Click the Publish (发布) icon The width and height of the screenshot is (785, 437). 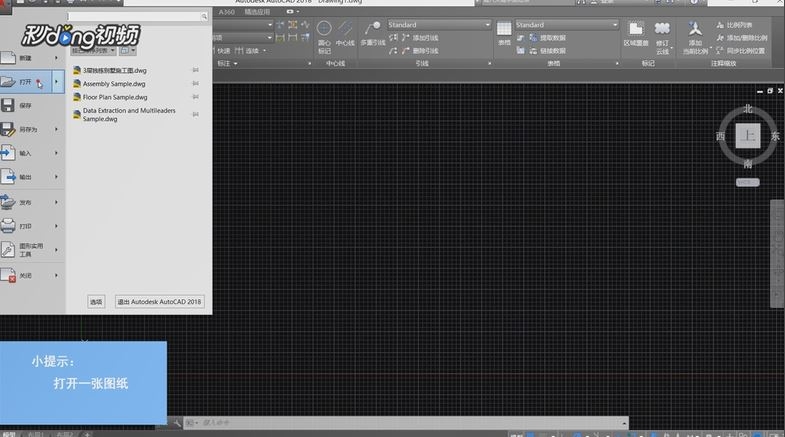coord(8,202)
